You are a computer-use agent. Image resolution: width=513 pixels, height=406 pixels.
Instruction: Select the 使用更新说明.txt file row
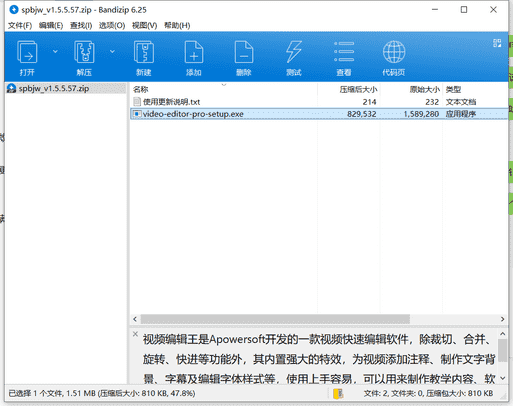319,102
